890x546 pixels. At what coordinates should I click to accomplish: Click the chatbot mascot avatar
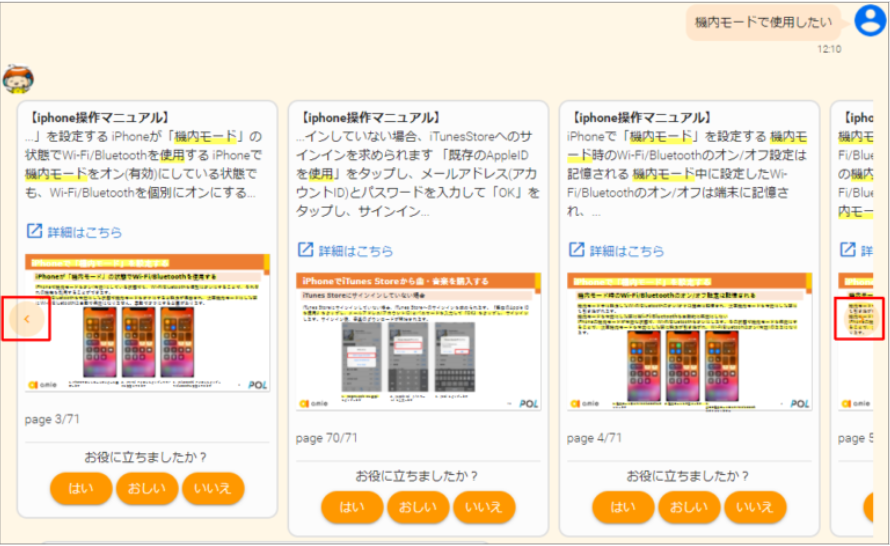pos(18,78)
